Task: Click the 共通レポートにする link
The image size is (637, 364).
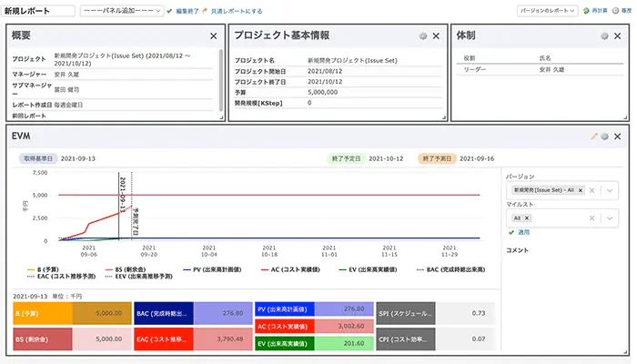Action: [x=237, y=11]
